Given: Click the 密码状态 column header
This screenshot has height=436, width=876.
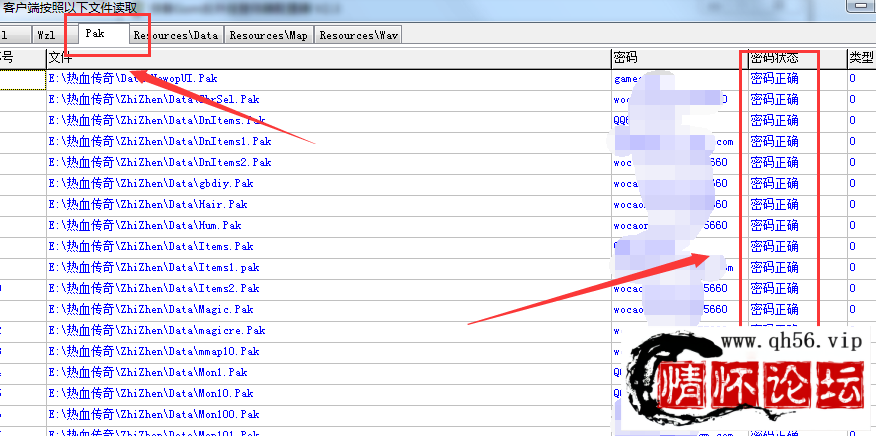Looking at the screenshot, I should coord(797,58).
